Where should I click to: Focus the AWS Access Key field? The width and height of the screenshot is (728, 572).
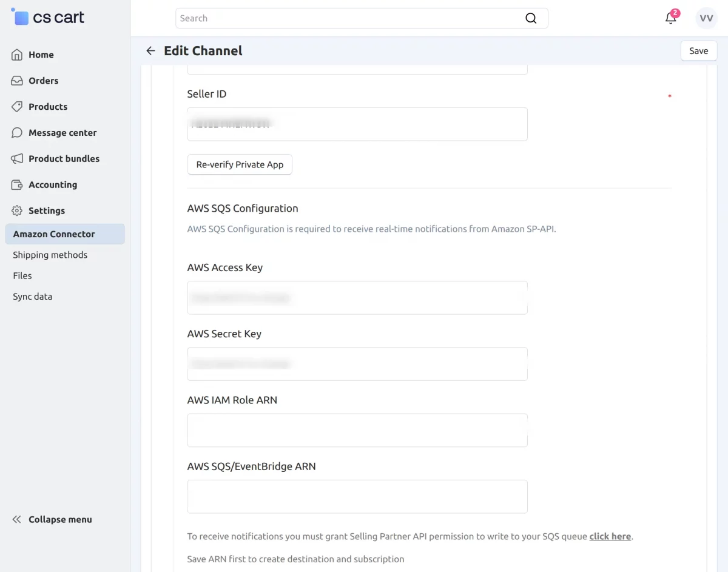(x=357, y=298)
